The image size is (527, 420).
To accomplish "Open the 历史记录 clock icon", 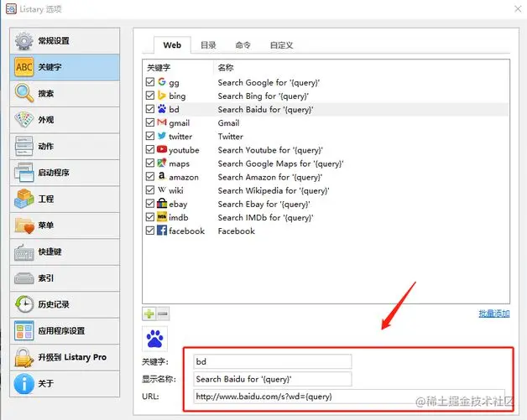I will [23, 304].
